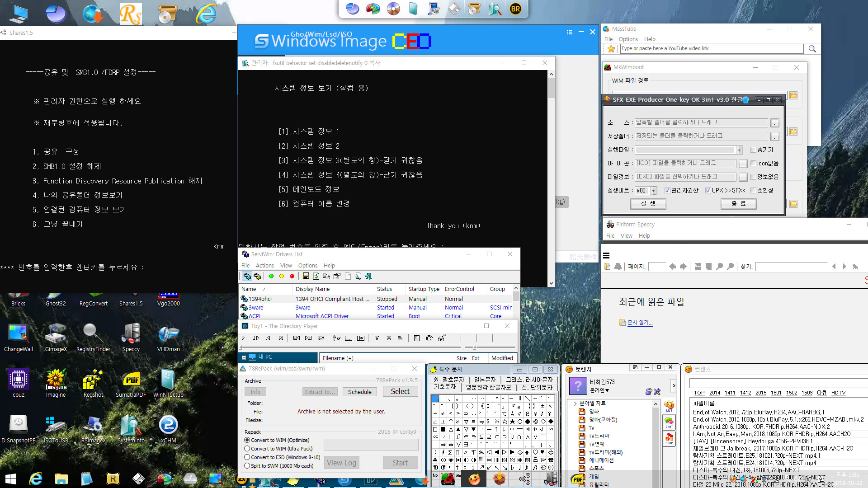Click Next track button in 1by1 player
Viewport: 868px width, 488px height.
281,338
